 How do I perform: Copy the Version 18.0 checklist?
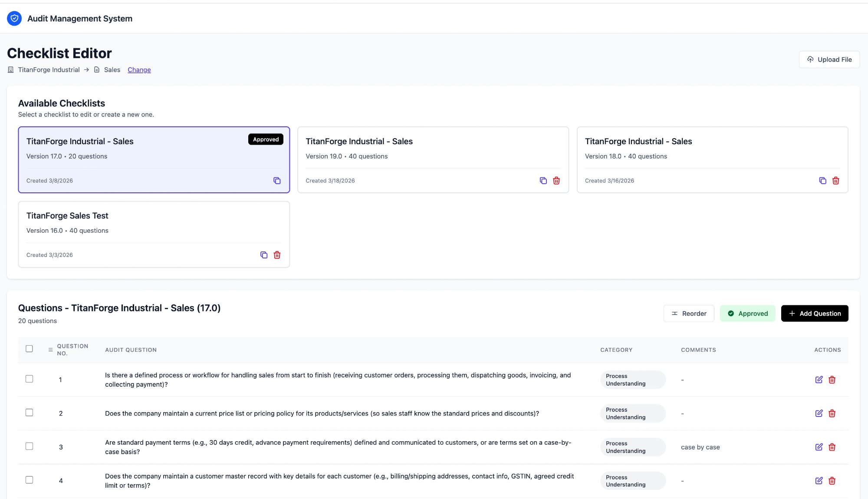coord(822,181)
